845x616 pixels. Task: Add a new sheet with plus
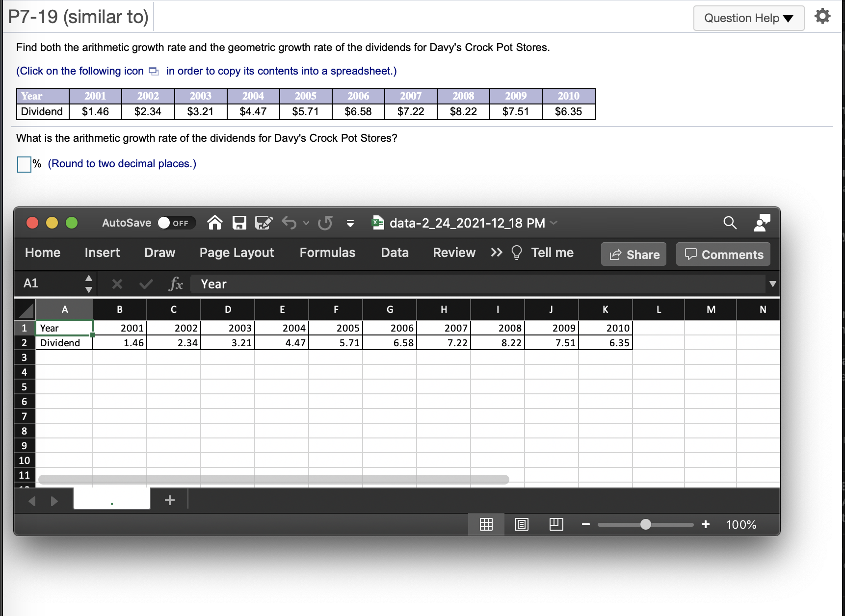point(170,500)
